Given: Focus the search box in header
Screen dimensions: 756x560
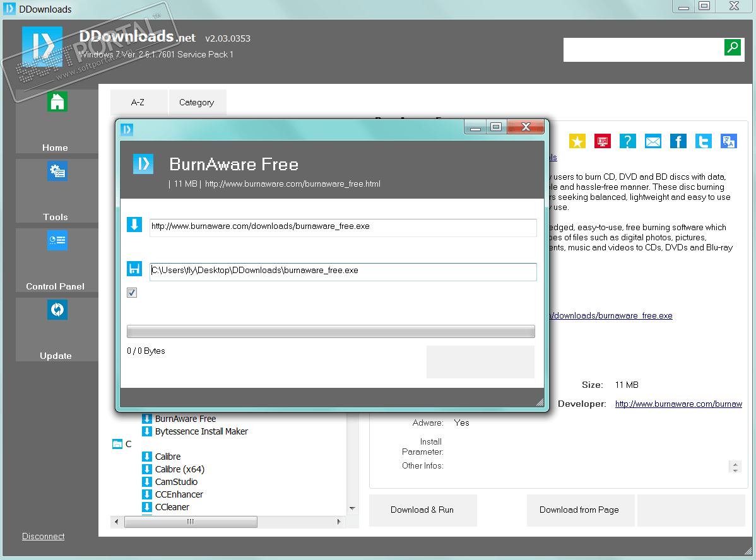Looking at the screenshot, I should coord(644,50).
